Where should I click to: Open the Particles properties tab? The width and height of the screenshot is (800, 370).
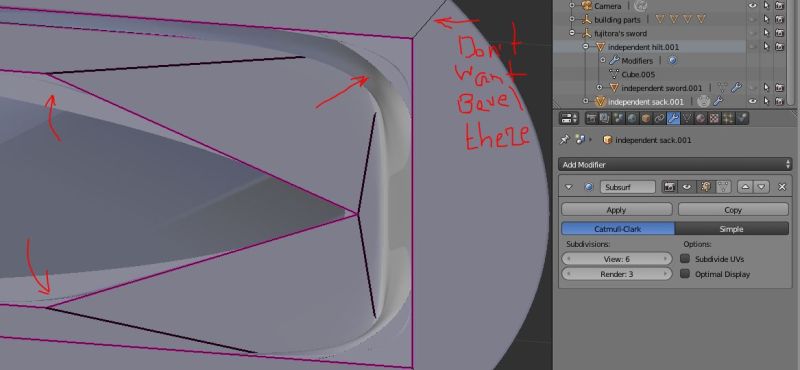tap(729, 118)
